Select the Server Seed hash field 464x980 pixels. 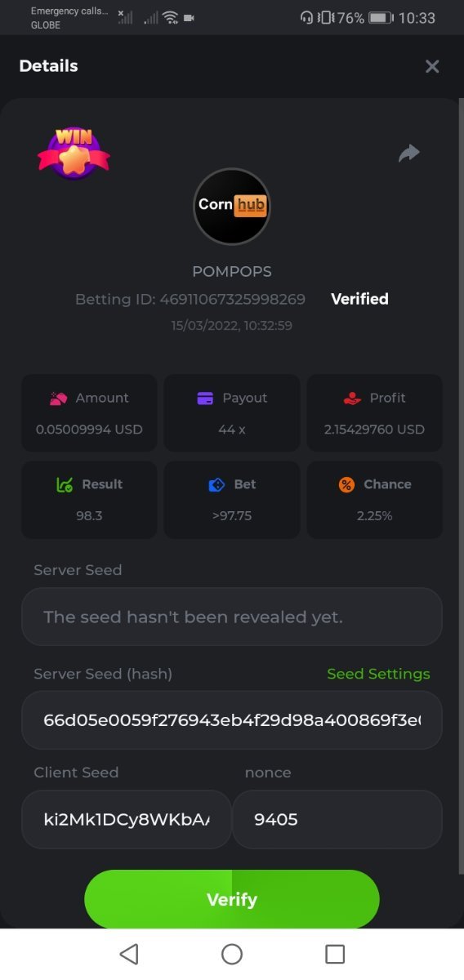pyautogui.click(x=232, y=720)
